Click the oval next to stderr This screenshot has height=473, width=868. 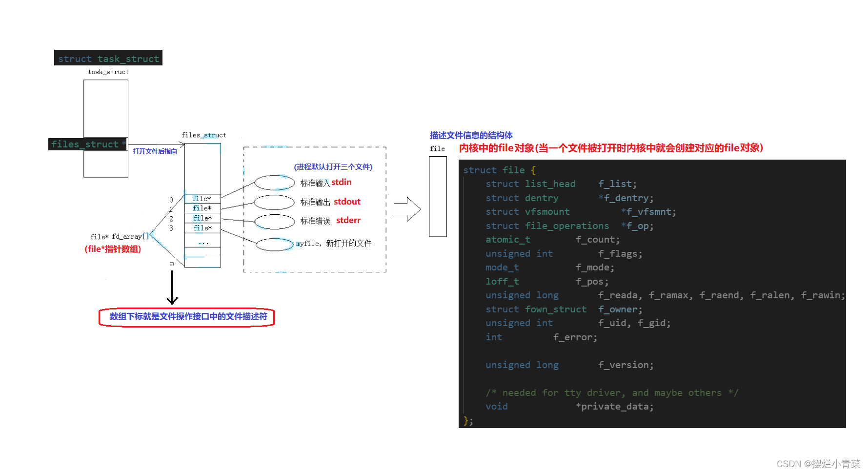pyautogui.click(x=275, y=222)
